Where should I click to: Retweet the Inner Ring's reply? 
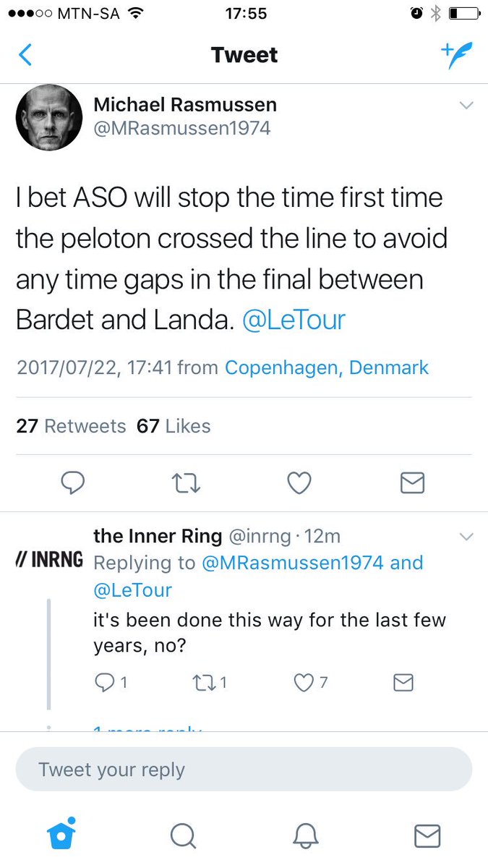click(x=207, y=682)
